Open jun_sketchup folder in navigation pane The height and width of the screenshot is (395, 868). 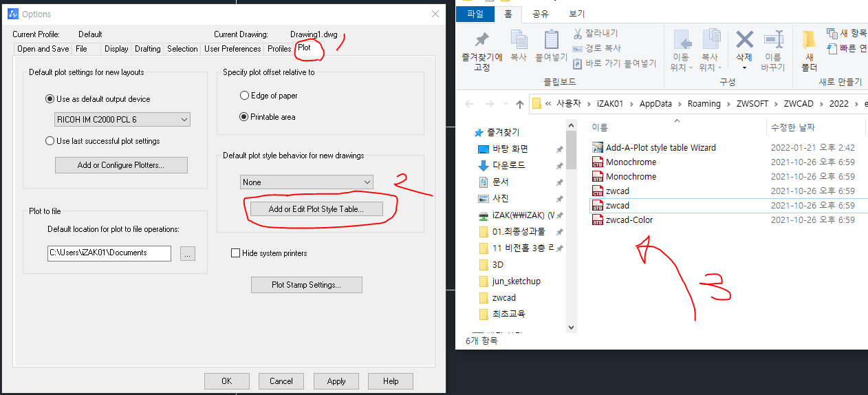coord(511,281)
